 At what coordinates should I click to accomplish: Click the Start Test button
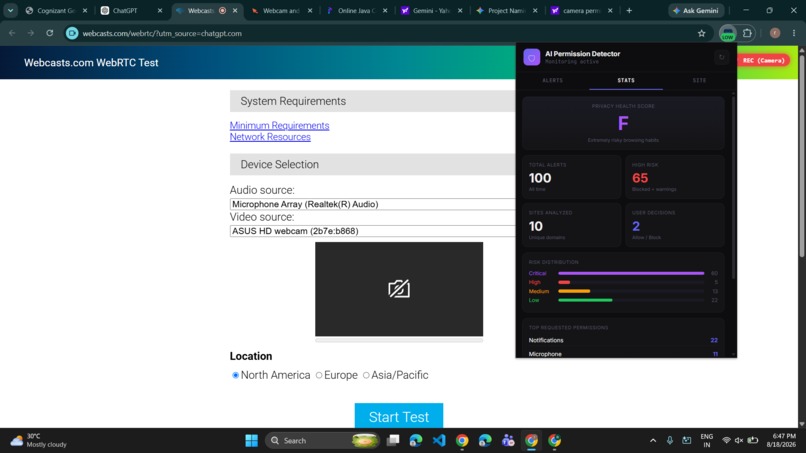[399, 416]
